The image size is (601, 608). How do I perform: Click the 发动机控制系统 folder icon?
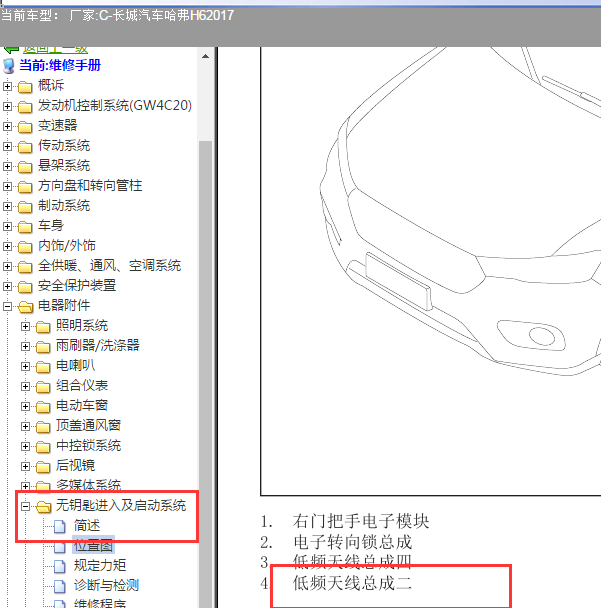[x=25, y=107]
